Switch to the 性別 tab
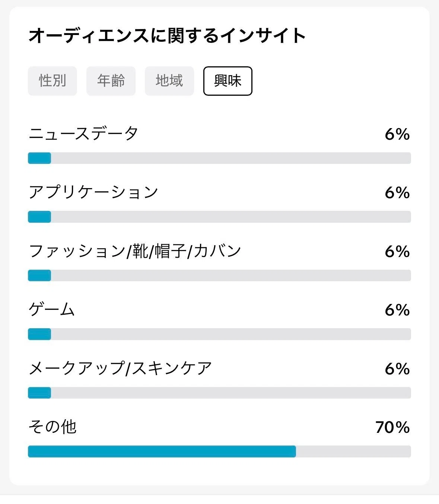 53,81
